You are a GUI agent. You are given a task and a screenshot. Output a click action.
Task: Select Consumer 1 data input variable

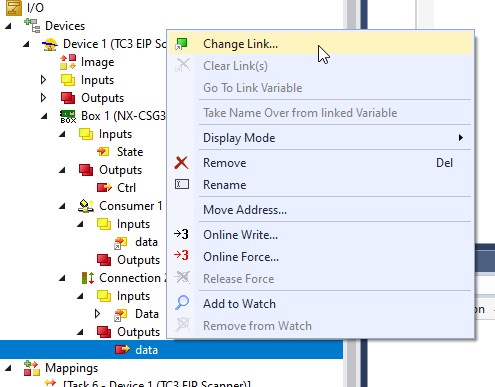coord(146,242)
